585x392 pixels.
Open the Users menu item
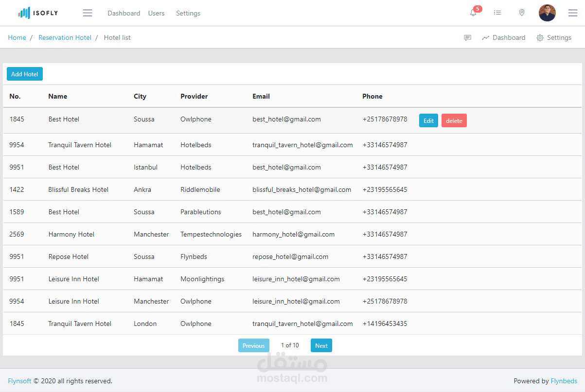156,13
